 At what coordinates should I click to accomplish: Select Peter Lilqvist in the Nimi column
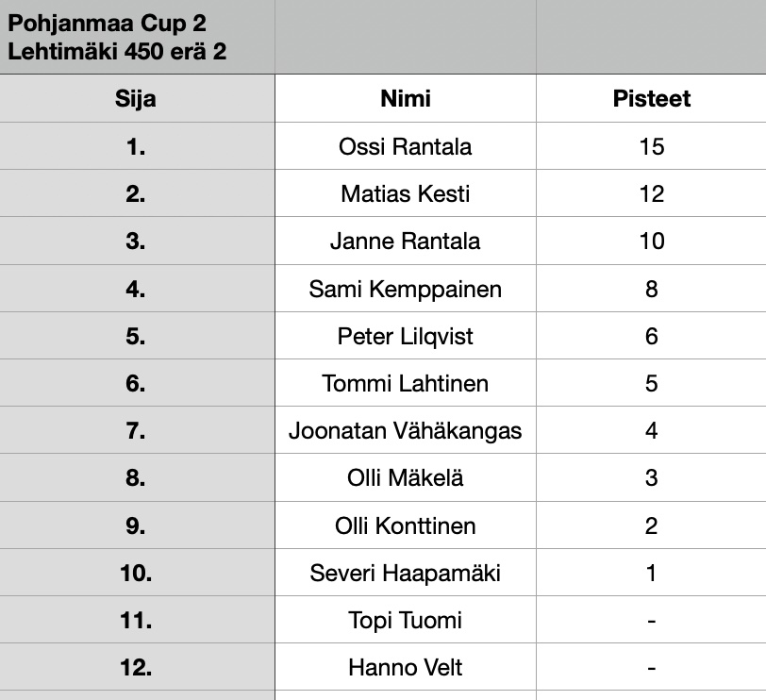406,336
